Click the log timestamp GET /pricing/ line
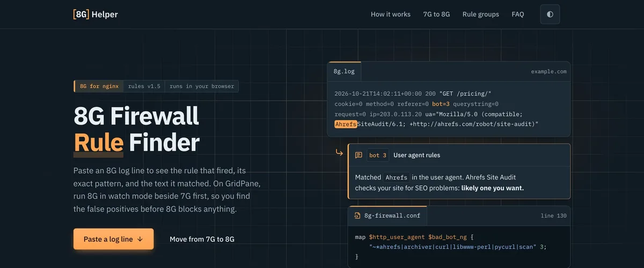 [413, 94]
